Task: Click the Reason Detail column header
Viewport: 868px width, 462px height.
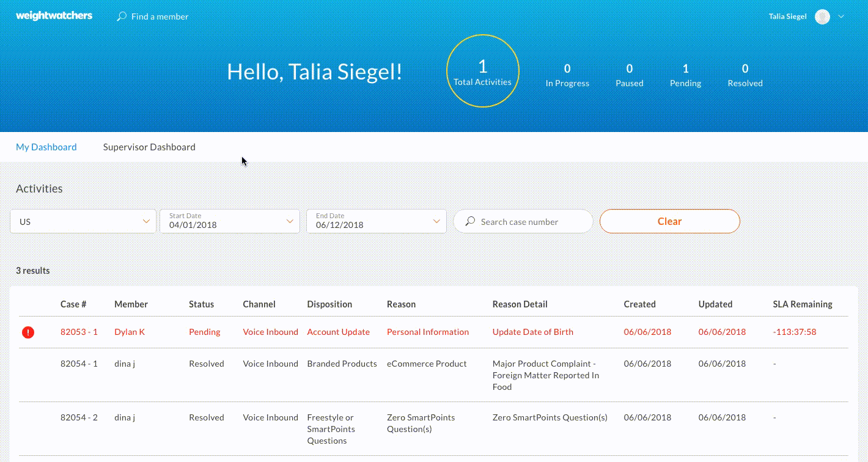Action: click(x=520, y=304)
